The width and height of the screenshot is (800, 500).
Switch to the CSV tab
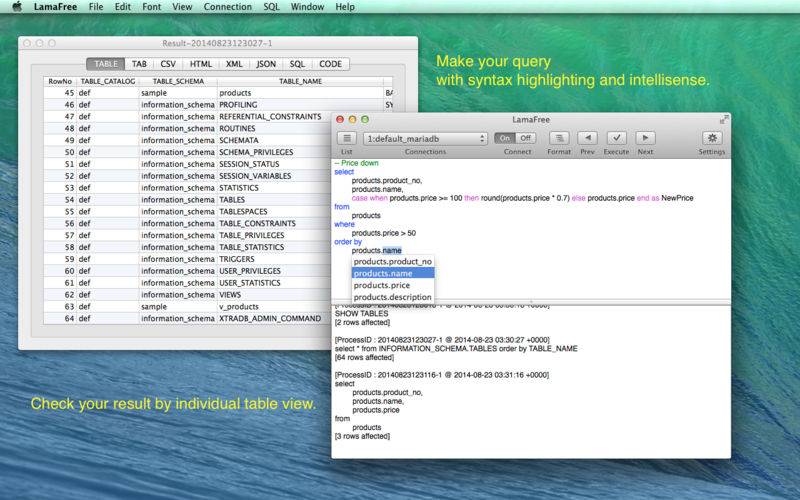point(168,64)
